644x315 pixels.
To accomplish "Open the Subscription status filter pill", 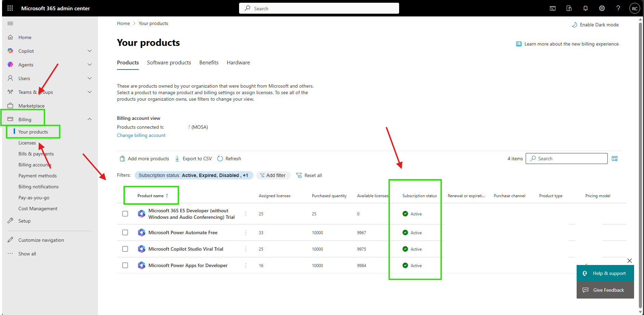I will (194, 175).
